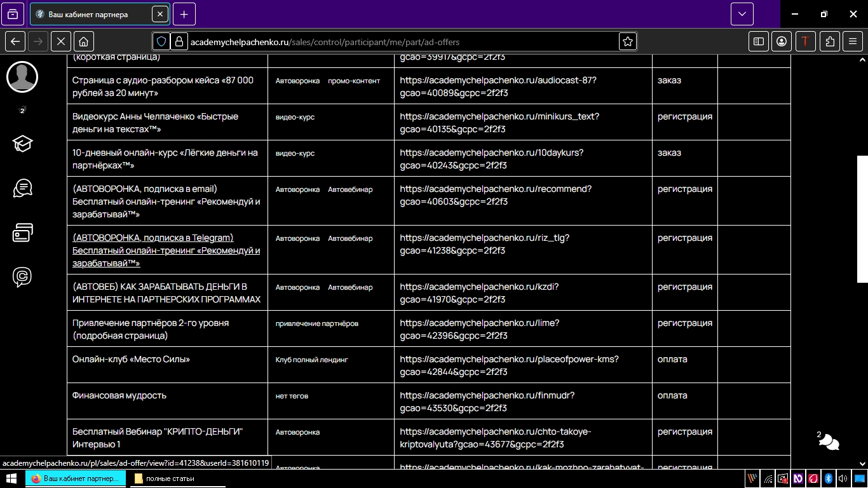Stop loading the page with the X button
The image size is (868, 488).
pos(61,41)
